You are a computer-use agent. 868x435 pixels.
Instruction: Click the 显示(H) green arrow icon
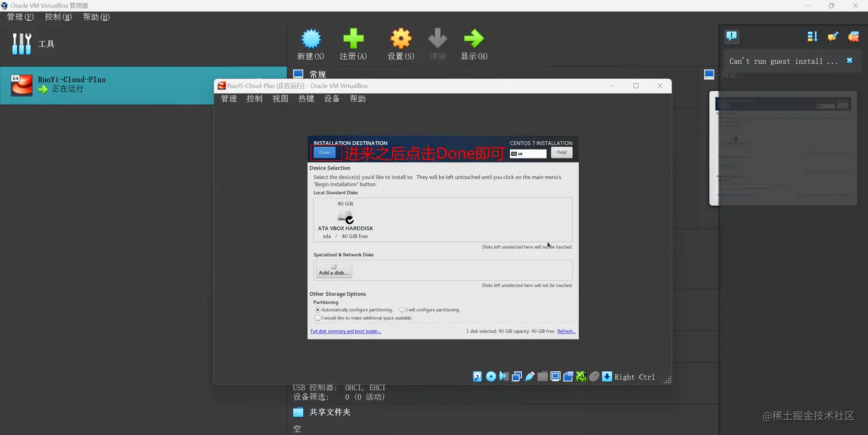tap(474, 39)
